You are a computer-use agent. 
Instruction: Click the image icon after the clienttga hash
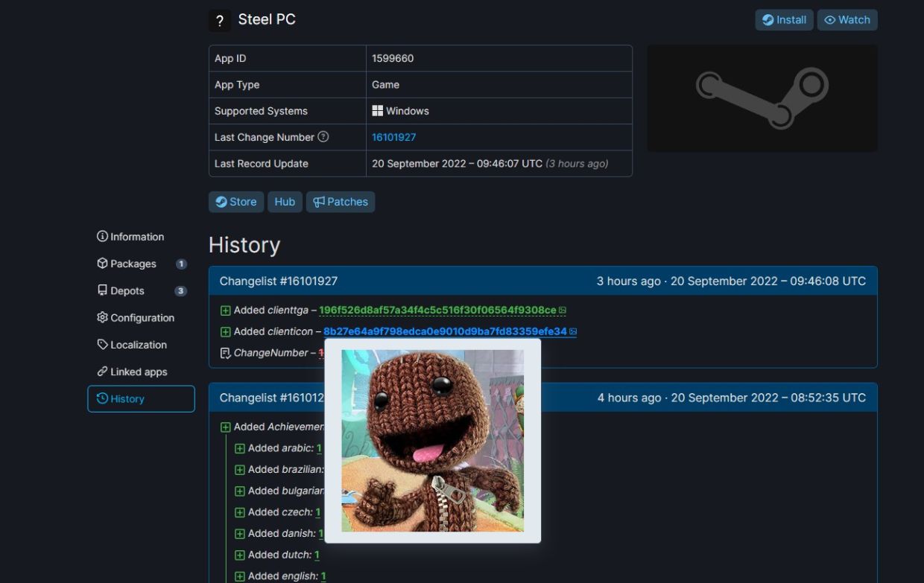click(563, 310)
